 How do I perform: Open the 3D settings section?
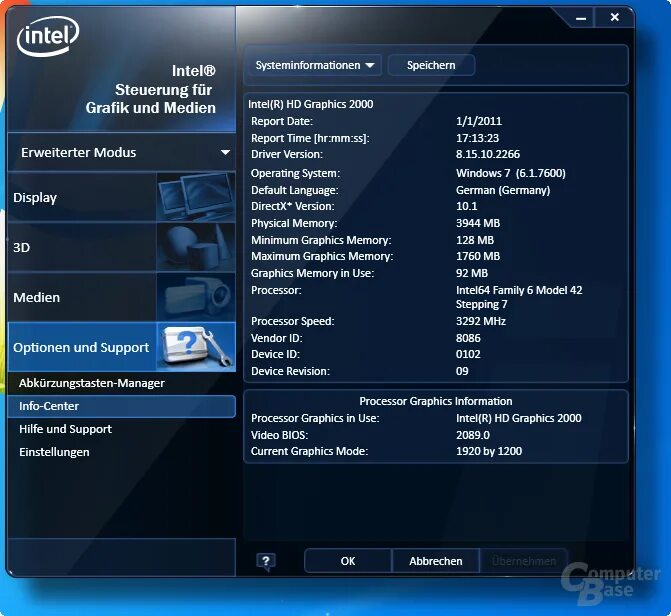122,247
